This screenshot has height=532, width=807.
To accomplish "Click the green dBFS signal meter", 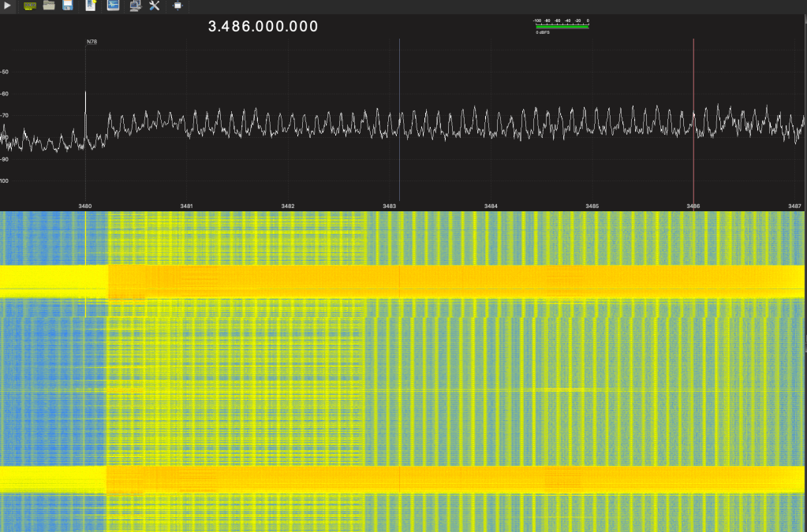I will point(562,27).
